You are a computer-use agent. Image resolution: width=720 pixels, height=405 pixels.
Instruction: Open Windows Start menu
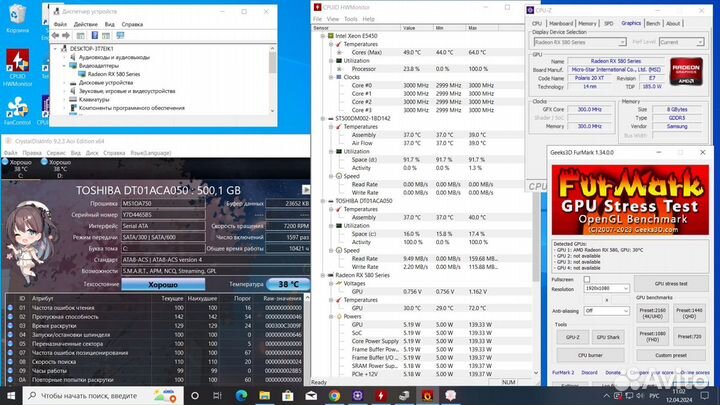click(x=11, y=395)
